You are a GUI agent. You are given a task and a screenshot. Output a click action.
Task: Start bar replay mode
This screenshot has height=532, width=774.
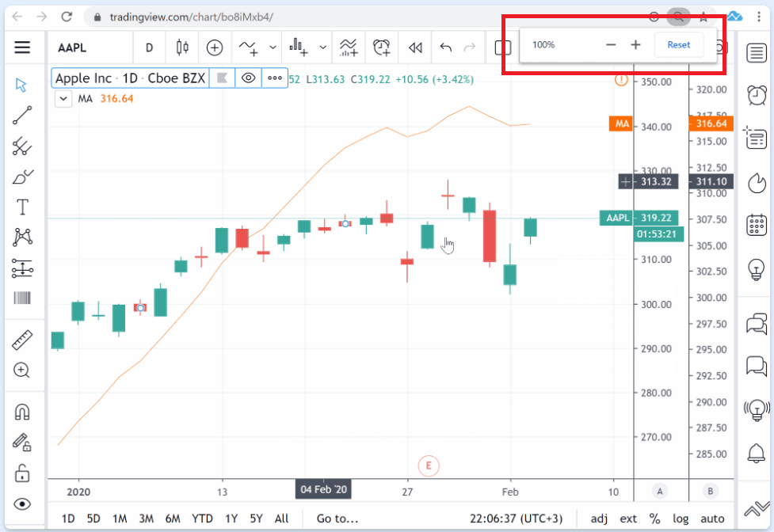415,47
